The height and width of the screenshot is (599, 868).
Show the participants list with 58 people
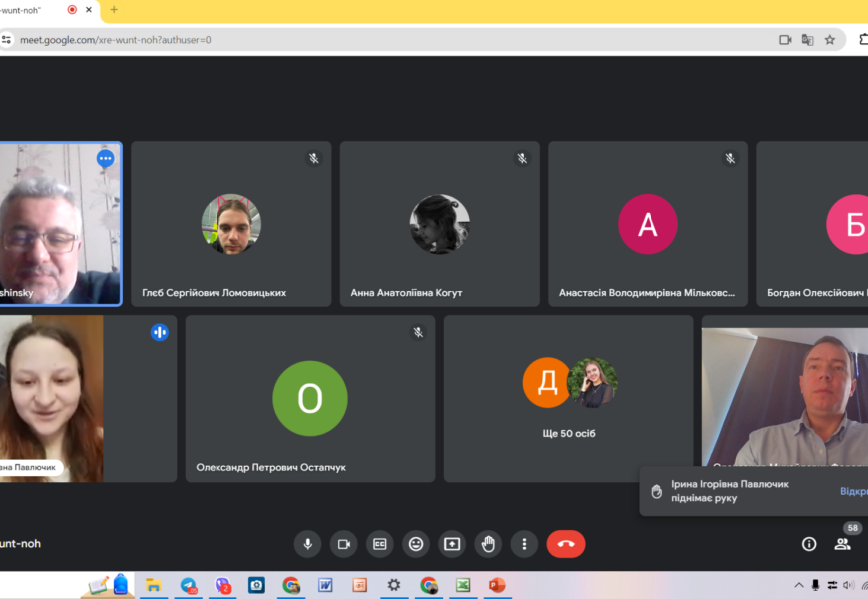click(843, 544)
